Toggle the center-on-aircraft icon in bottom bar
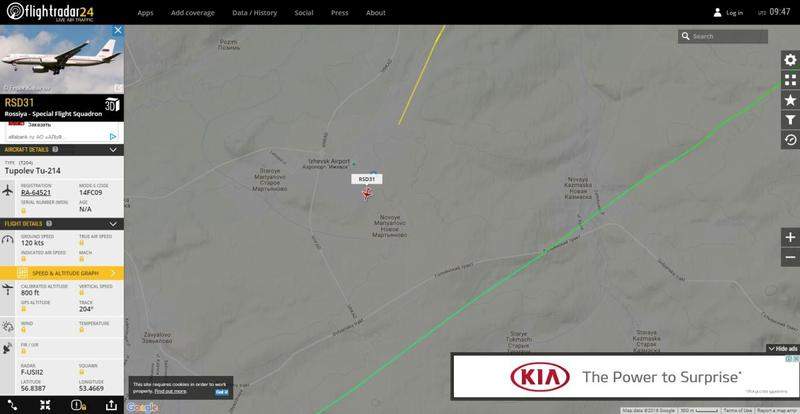Screen dimensions: 800x414 (x=45, y=405)
